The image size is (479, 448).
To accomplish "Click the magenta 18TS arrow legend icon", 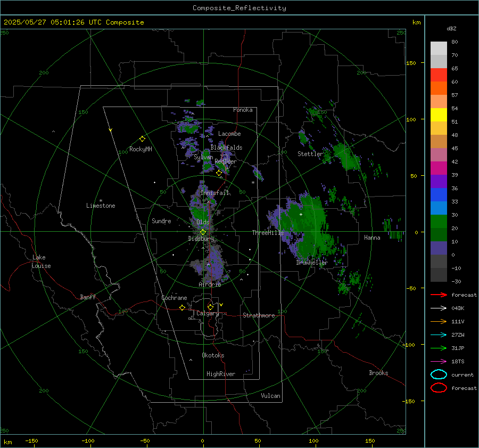I will 439,362.
